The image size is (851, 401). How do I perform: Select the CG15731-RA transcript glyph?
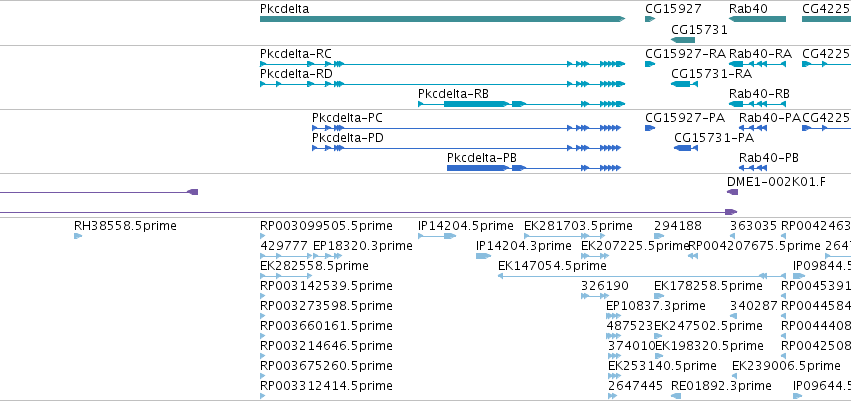click(684, 84)
